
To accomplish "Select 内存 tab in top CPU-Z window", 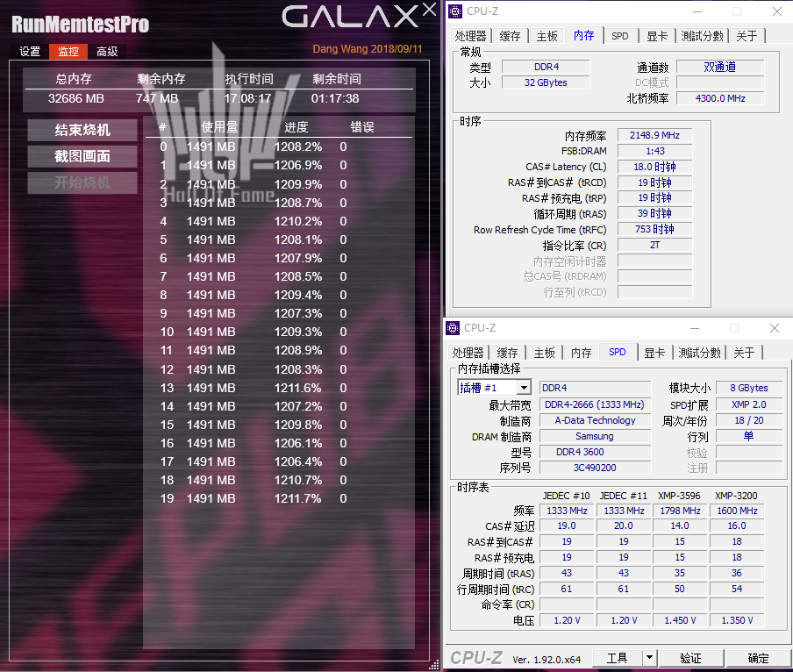I will (583, 35).
